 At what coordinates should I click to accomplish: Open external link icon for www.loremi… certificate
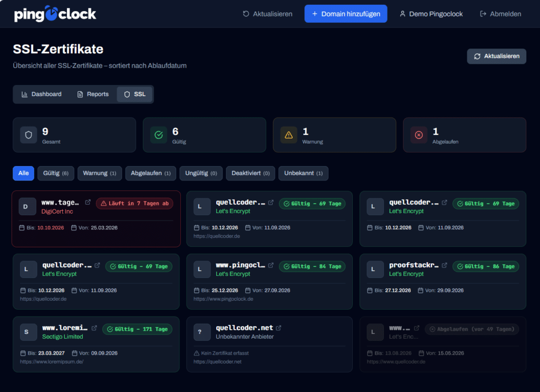point(94,328)
